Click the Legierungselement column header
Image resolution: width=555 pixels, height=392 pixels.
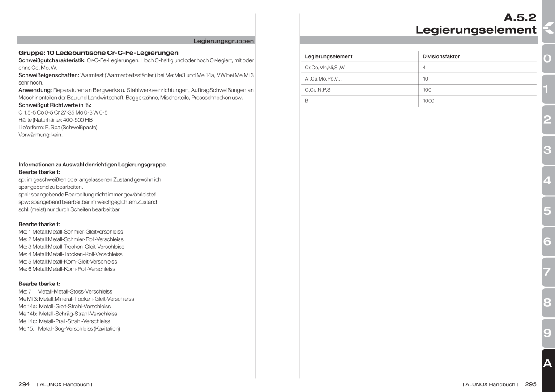coord(329,56)
